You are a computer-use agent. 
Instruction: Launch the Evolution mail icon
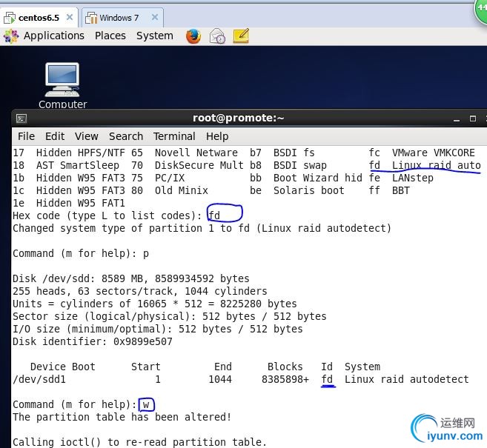click(x=217, y=36)
